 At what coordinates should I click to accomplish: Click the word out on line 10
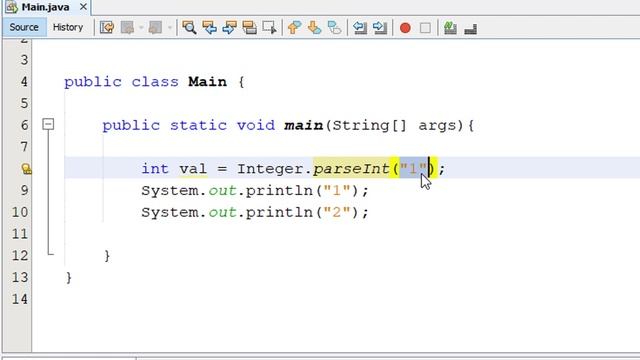(222, 212)
